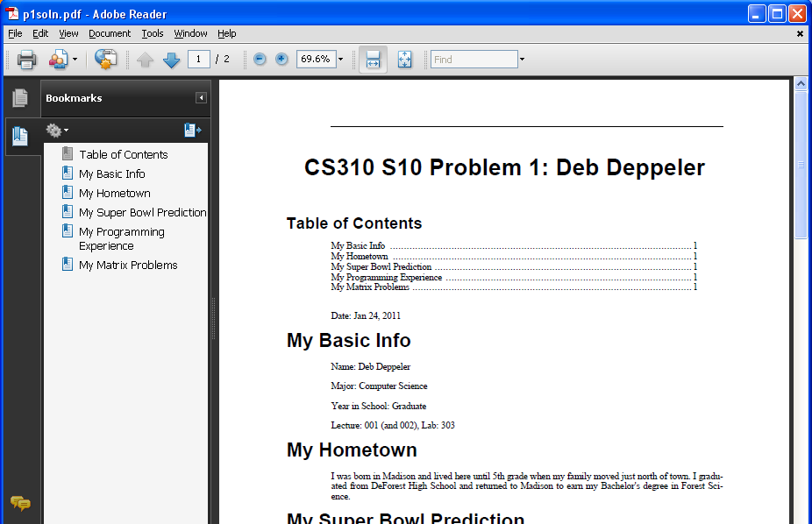Toggle the Fit Width scrolling mode
The height and width of the screenshot is (524, 812).
point(373,60)
